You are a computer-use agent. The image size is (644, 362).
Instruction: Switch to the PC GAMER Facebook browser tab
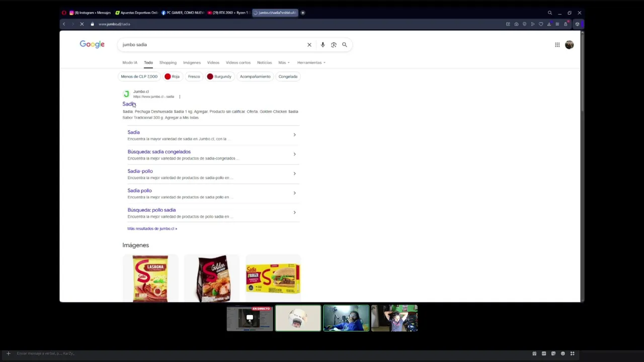point(182,13)
